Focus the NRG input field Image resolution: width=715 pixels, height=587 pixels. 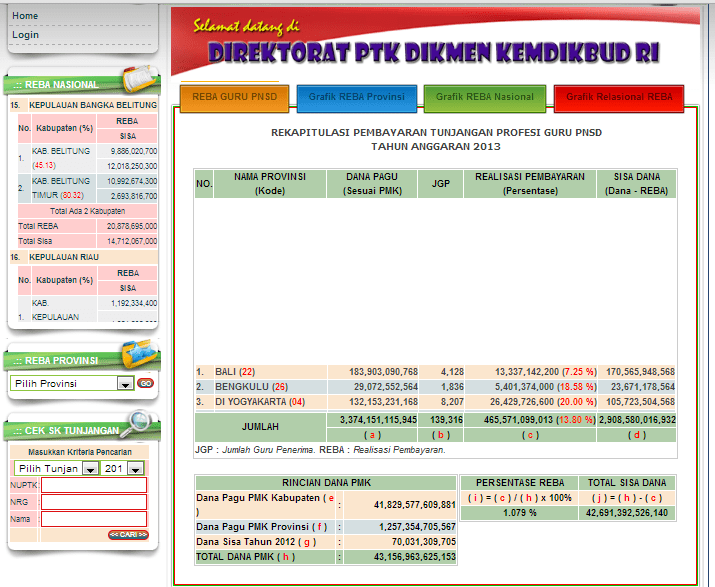(94, 502)
